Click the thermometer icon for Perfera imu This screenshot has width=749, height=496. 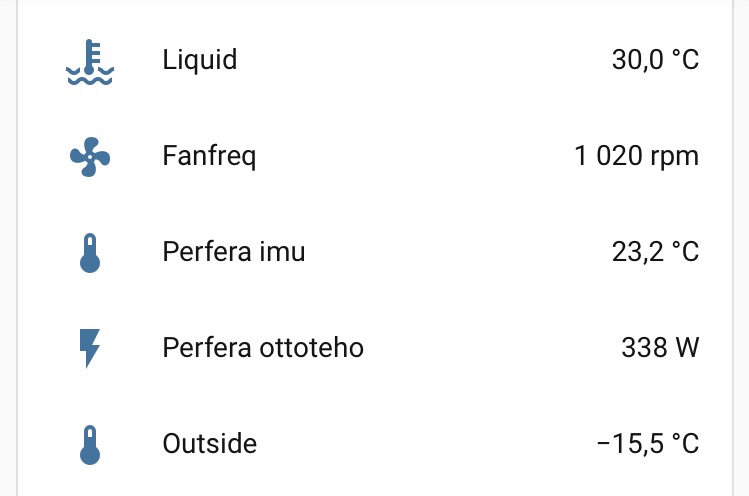pyautogui.click(x=90, y=253)
